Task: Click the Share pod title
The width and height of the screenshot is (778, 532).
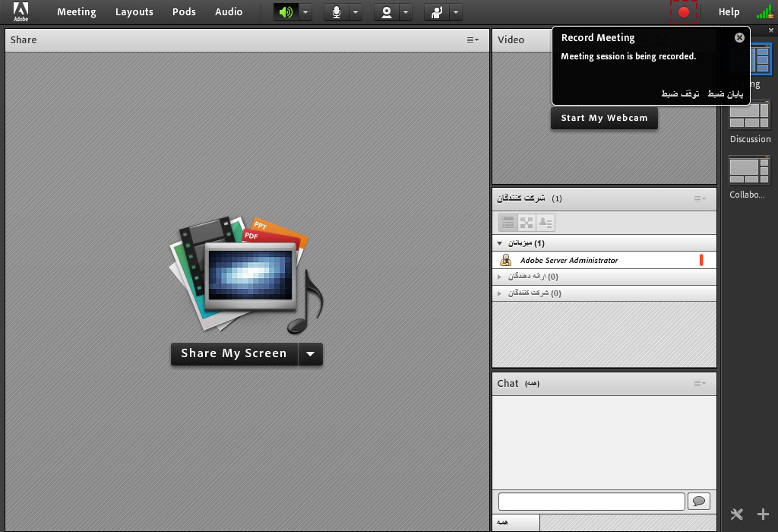Action: click(24, 40)
